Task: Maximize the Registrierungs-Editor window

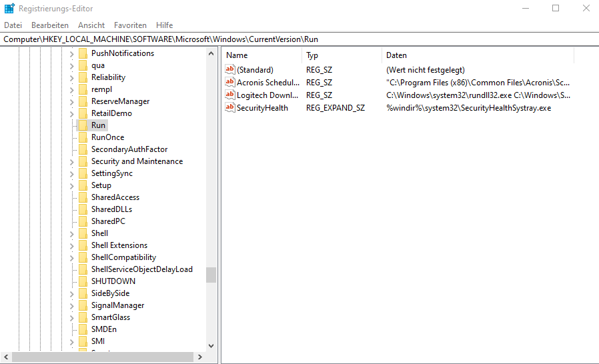Action: pyautogui.click(x=556, y=8)
